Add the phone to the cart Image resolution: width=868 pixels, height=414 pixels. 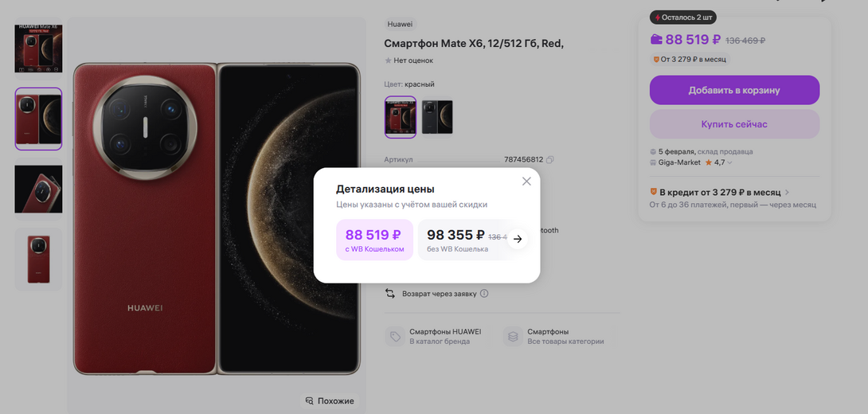pyautogui.click(x=734, y=90)
